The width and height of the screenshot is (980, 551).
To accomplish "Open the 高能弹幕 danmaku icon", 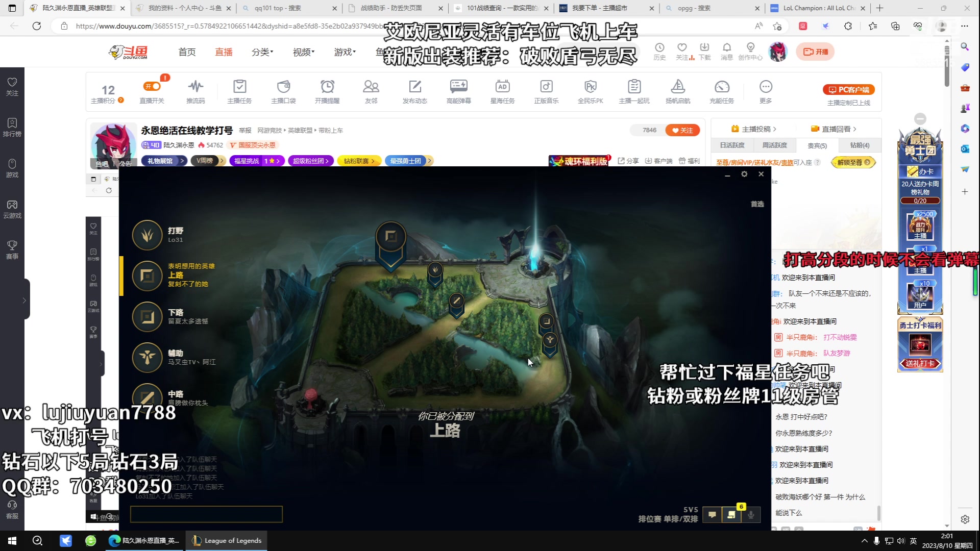I will tap(459, 92).
